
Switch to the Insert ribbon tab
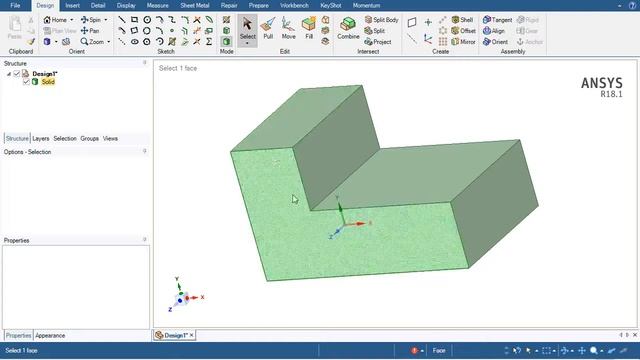coord(73,5)
